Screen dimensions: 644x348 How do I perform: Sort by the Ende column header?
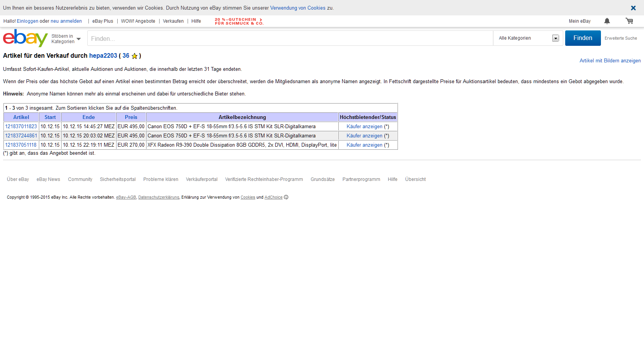point(88,117)
